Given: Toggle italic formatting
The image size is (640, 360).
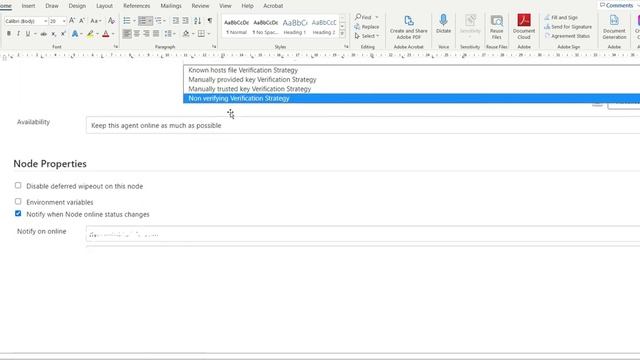Looking at the screenshot, I should click(x=18, y=33).
